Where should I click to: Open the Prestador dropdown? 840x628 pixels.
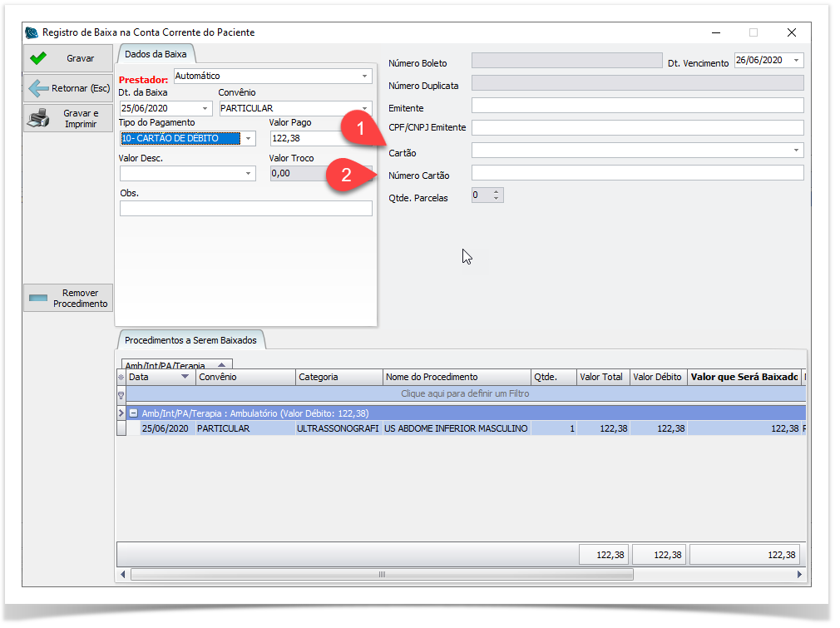pyautogui.click(x=364, y=77)
